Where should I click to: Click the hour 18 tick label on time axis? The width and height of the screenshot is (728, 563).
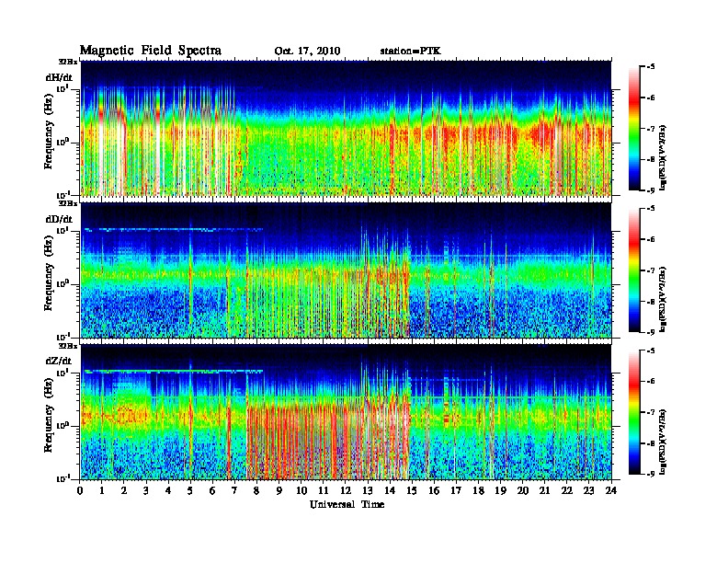tap(478, 490)
